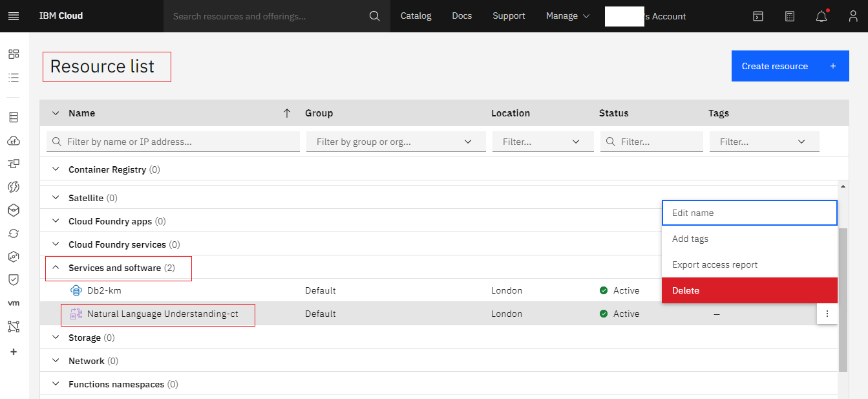Open the Kubernetes sidebar icon
This screenshot has width=868, height=399.
[x=14, y=210]
